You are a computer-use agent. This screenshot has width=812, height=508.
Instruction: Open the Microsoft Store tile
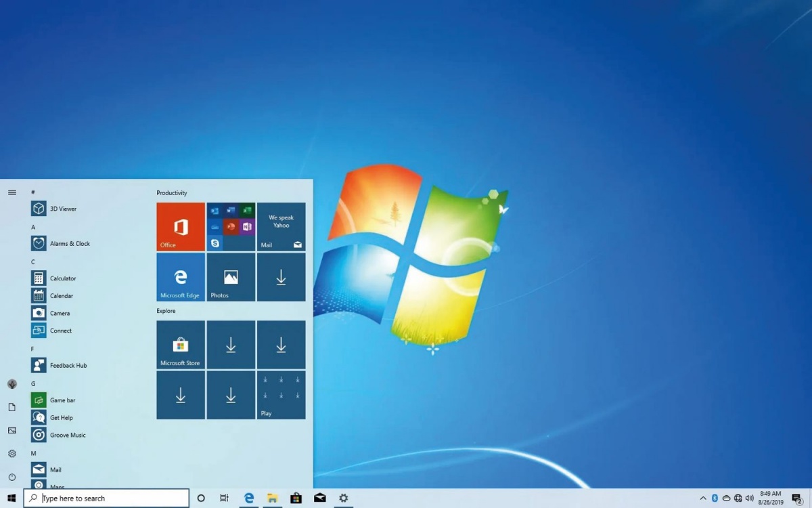pyautogui.click(x=181, y=345)
